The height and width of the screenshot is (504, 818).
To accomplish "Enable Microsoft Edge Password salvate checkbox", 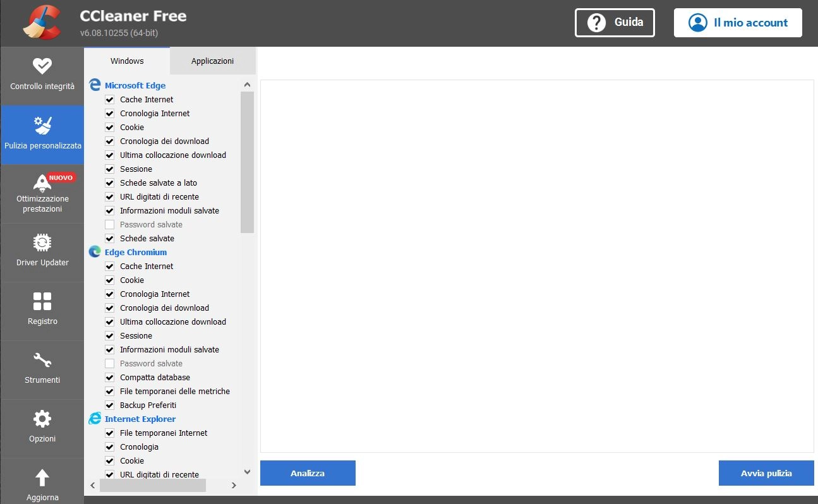I will click(x=109, y=224).
